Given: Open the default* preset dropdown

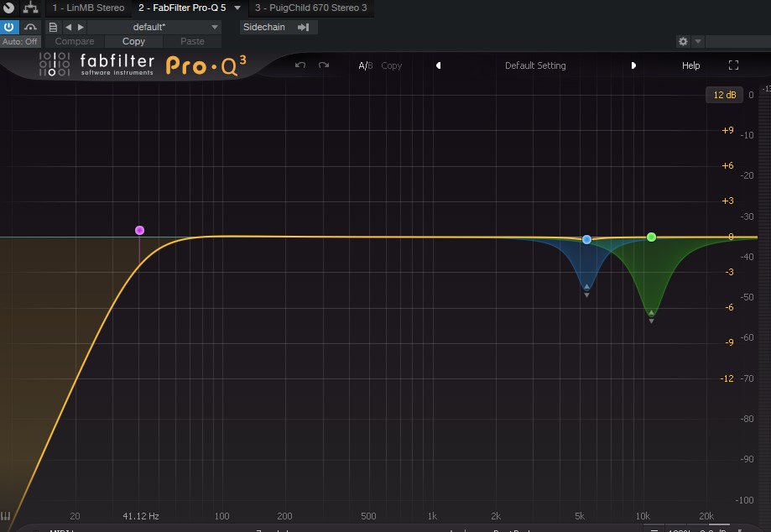Looking at the screenshot, I should tap(154, 27).
